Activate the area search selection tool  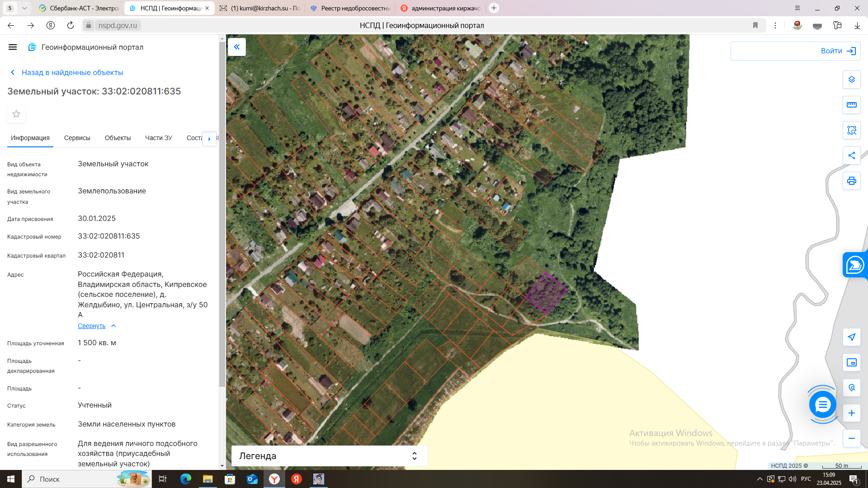pyautogui.click(x=851, y=130)
